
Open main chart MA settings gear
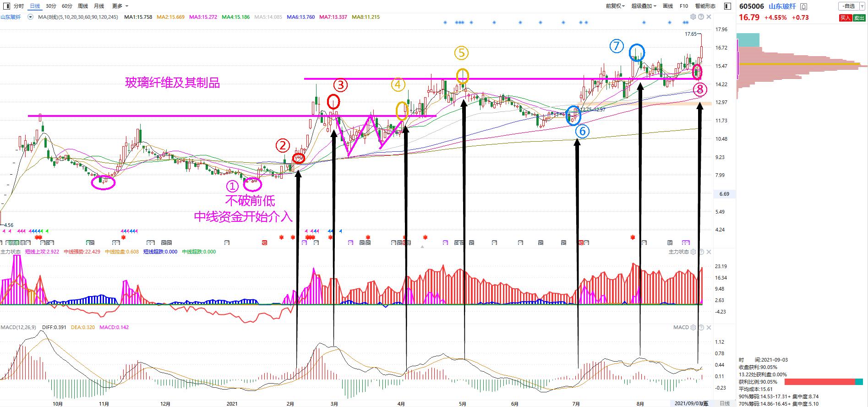point(693,17)
